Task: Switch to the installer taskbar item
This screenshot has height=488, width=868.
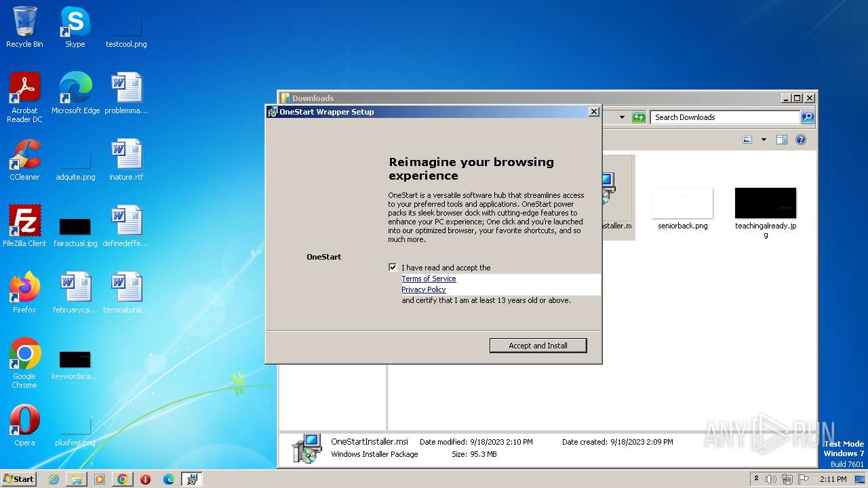Action: tap(192, 479)
